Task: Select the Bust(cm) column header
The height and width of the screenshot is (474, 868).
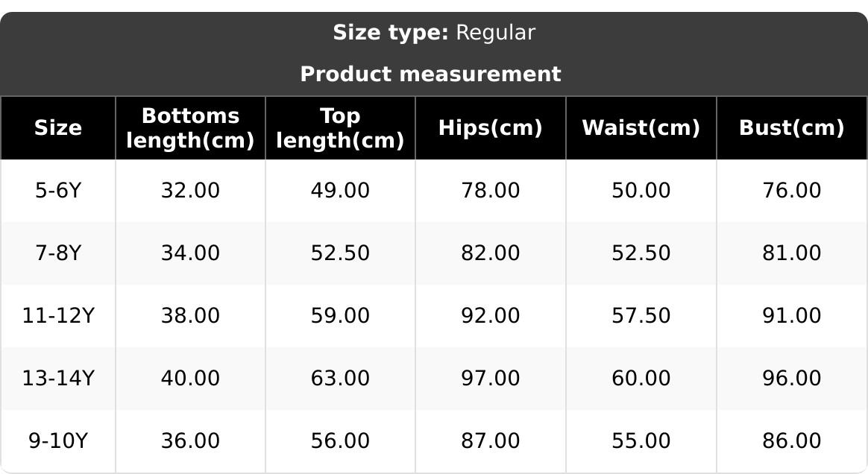Action: [x=791, y=128]
